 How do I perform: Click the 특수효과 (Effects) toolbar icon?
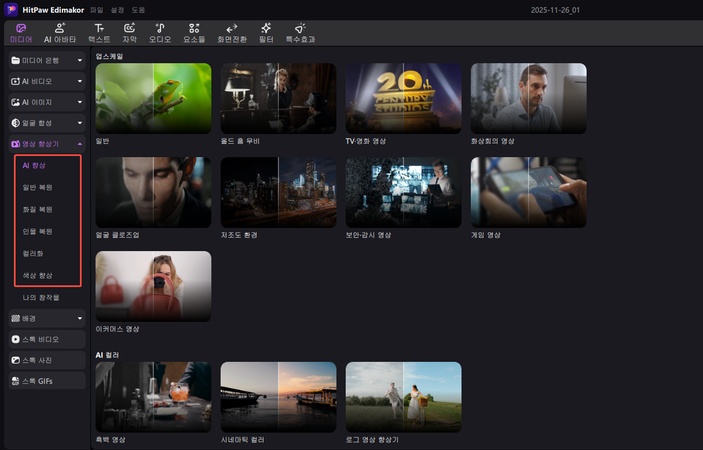pos(299,32)
